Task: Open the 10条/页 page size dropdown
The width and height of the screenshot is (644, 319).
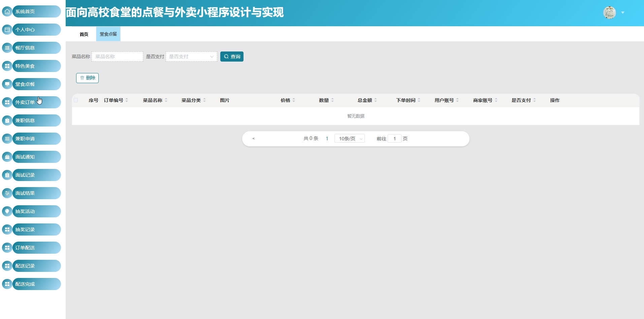Action: 350,139
